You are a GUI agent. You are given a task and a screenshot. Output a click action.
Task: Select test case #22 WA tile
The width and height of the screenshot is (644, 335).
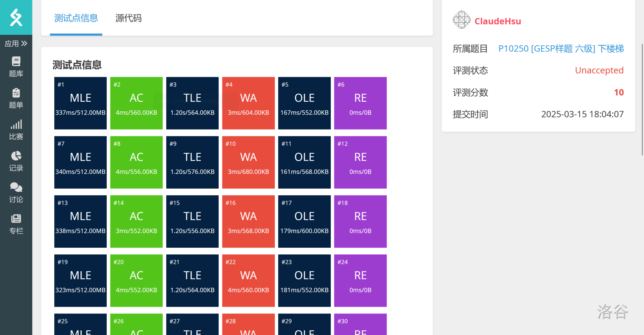(x=249, y=281)
